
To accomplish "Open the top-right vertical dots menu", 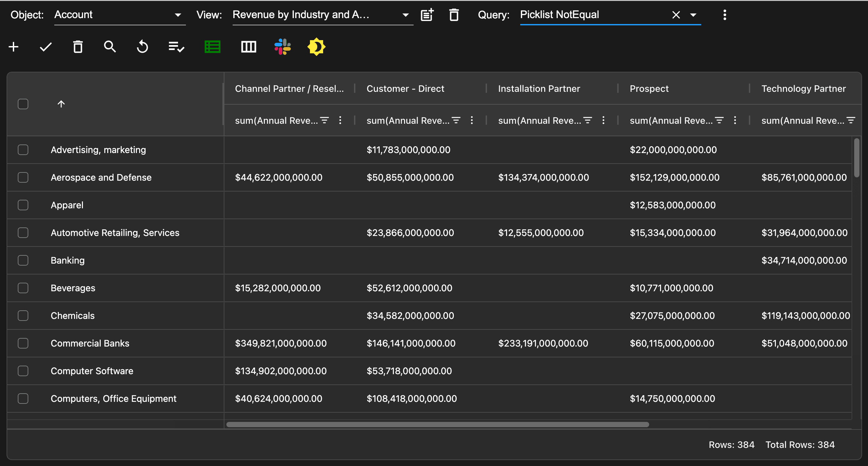I will 725,15.
